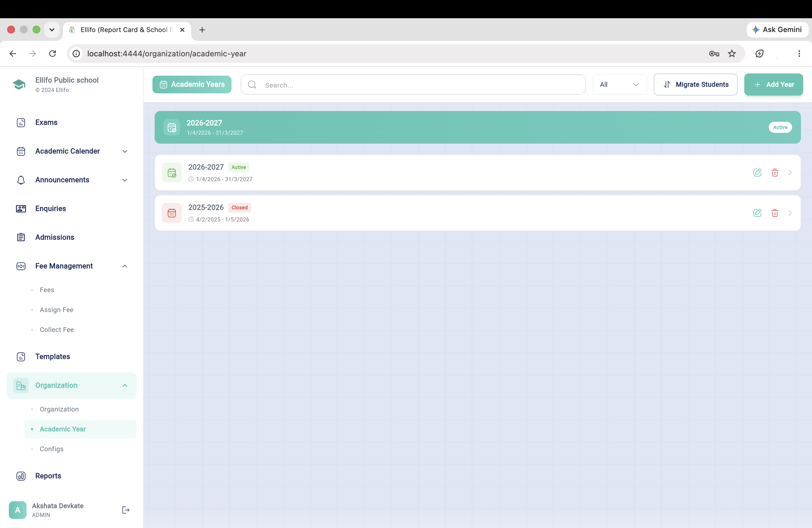
Task: Click the Ellifo graduation cap logo
Action: (19, 84)
